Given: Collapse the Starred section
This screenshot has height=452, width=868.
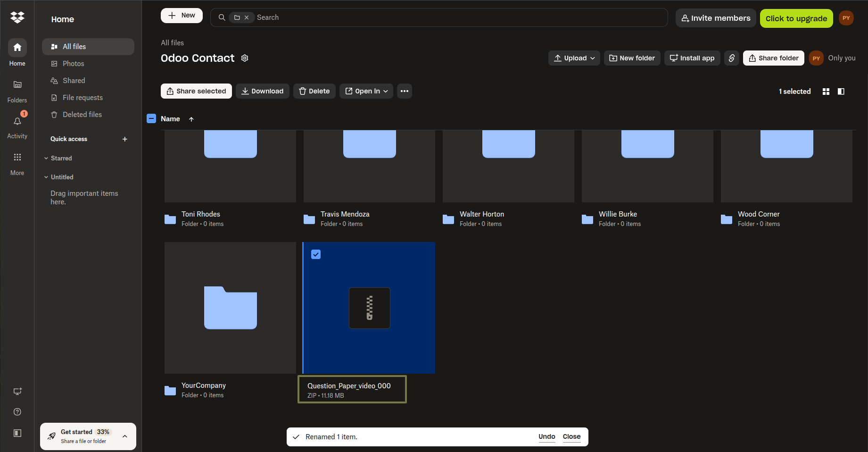Looking at the screenshot, I should click(46, 159).
